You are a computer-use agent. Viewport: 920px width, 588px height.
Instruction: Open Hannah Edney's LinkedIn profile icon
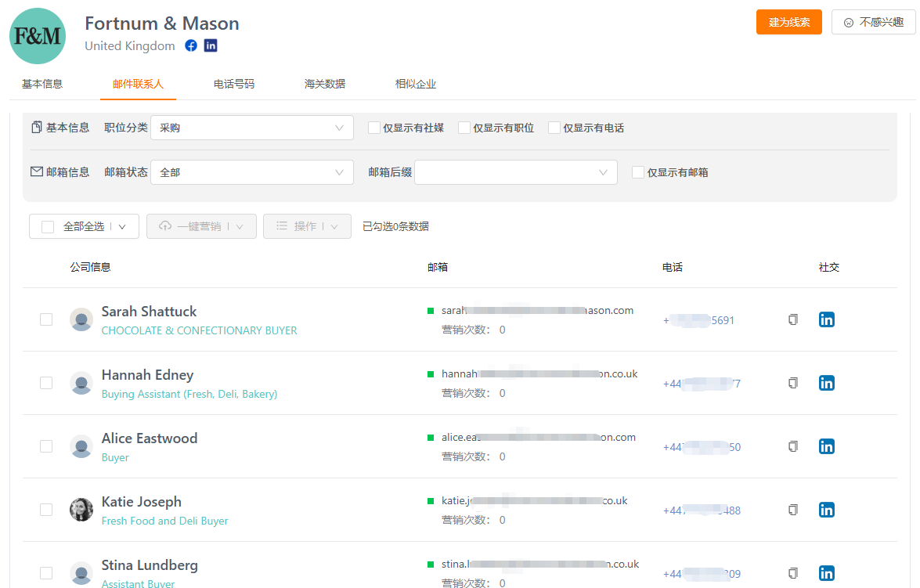827,383
